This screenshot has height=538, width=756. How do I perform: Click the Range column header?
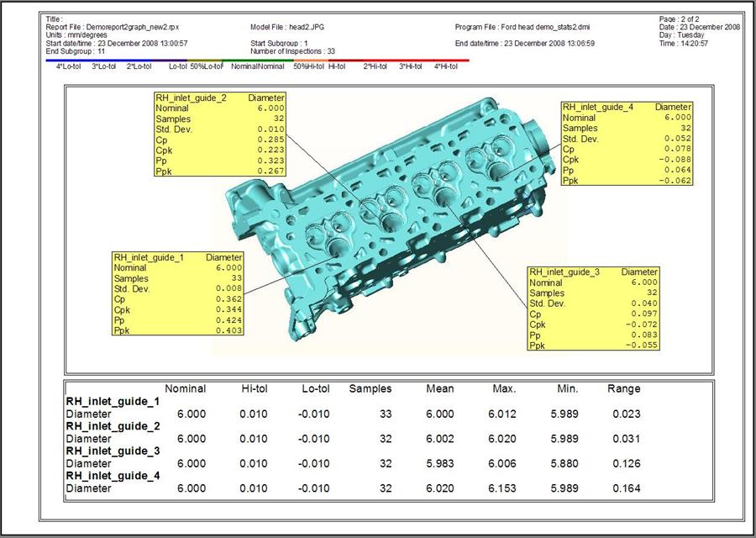point(623,388)
